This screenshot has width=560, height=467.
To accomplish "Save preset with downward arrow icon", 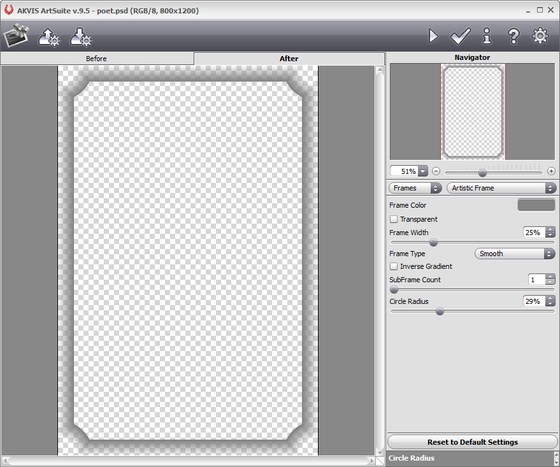I will [x=80, y=36].
